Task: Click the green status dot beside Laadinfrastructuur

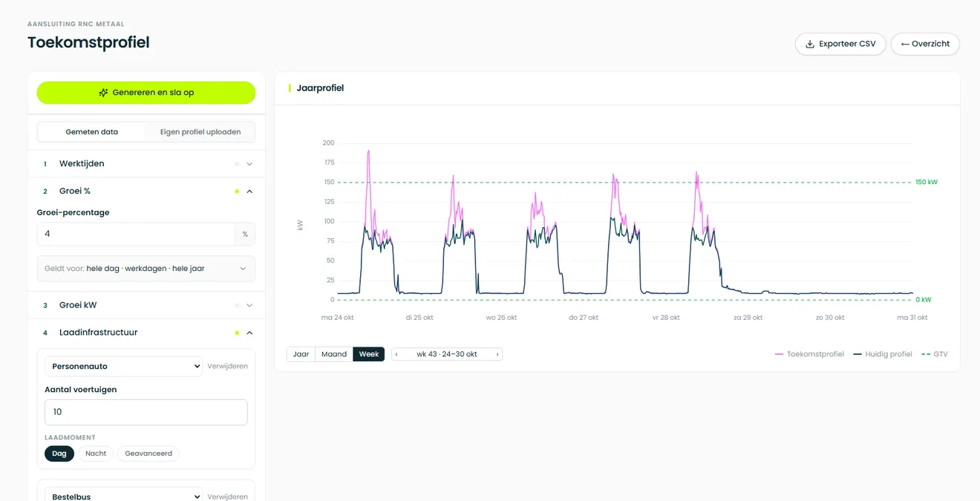Action: coord(237,333)
